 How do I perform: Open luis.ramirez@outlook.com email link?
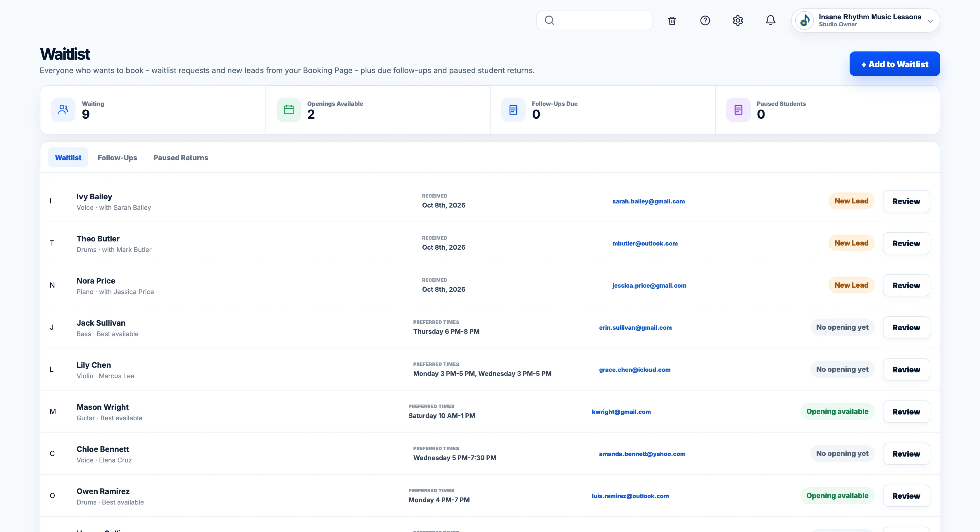pyautogui.click(x=630, y=496)
